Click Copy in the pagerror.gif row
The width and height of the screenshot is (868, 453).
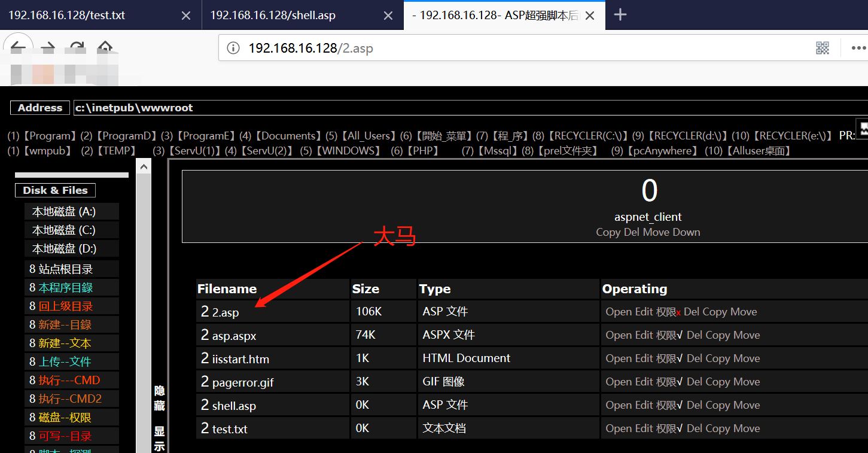[x=718, y=382]
